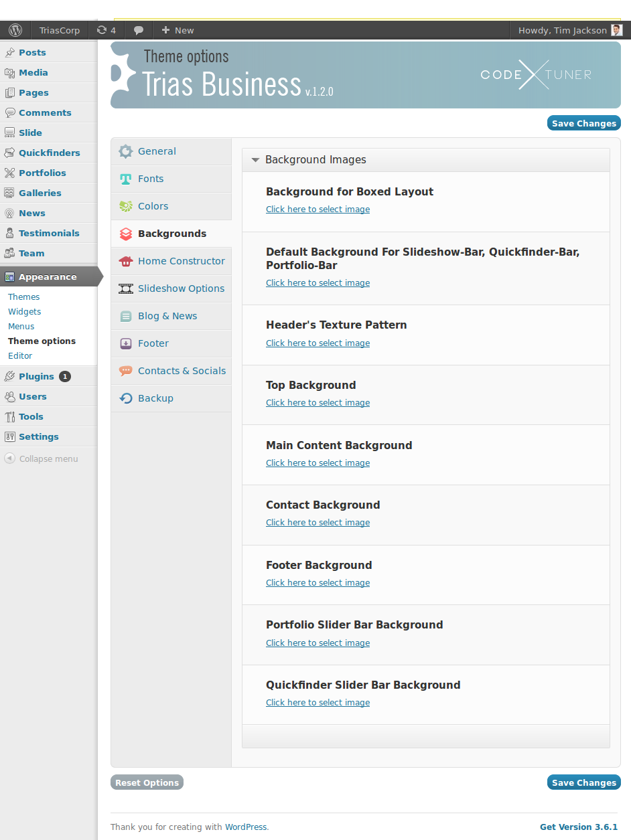
Task: Open the Themes submenu item
Action: 24,297
